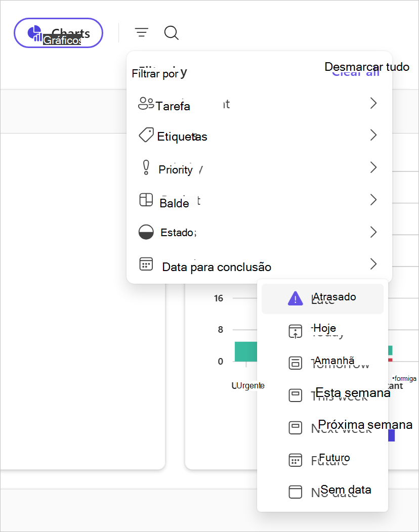This screenshot has height=532, width=419.
Task: Click the Filtrar por heading text
Action: click(155, 73)
